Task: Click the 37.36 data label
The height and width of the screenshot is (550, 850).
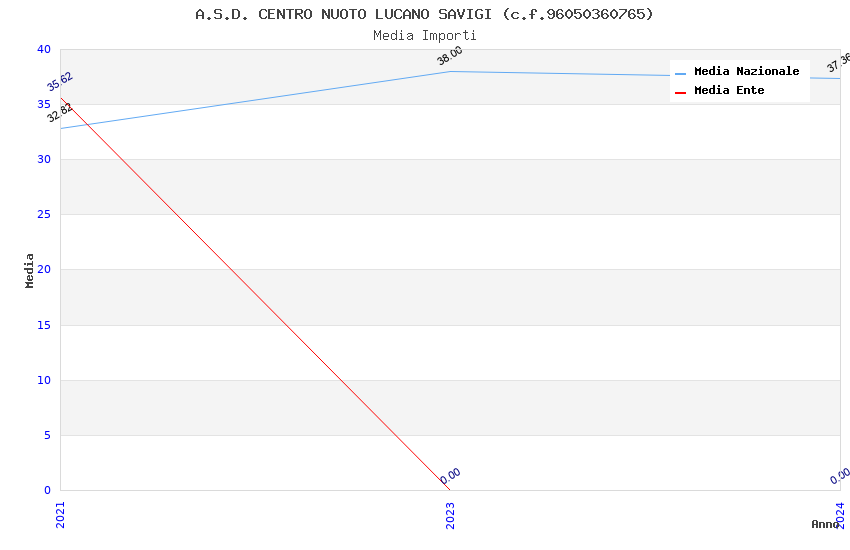Action: (839, 62)
